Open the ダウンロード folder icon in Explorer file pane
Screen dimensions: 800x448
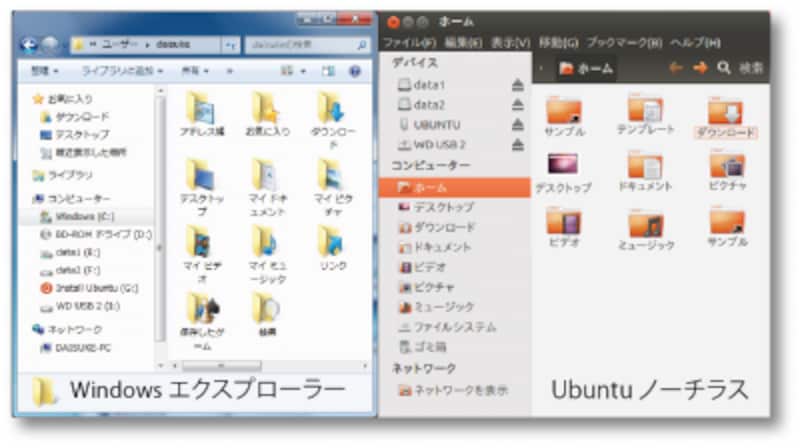click(x=332, y=120)
